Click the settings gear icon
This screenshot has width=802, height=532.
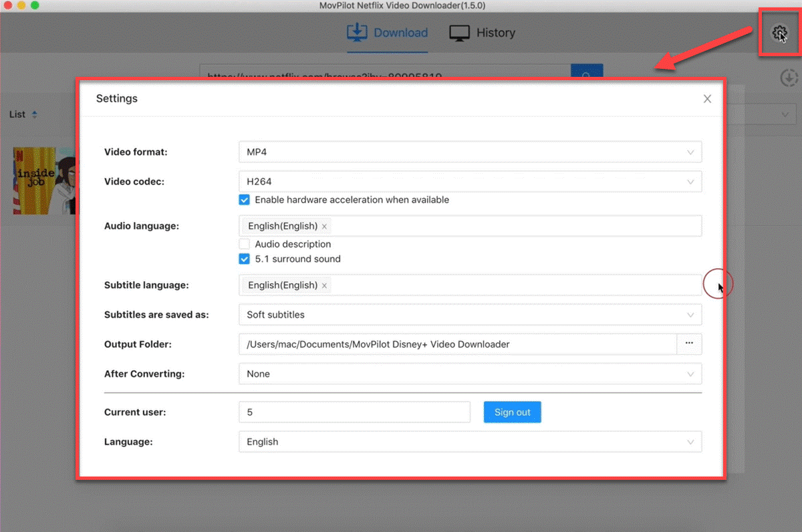(x=779, y=33)
